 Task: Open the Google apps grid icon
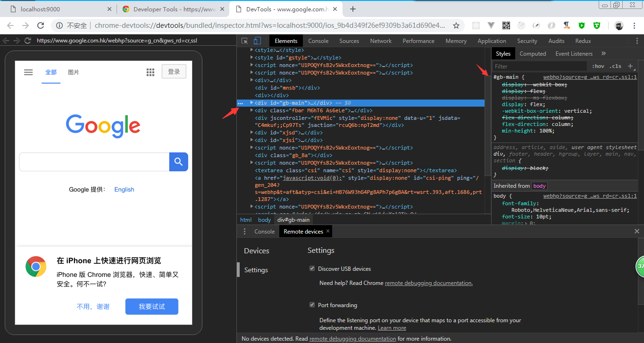click(151, 72)
